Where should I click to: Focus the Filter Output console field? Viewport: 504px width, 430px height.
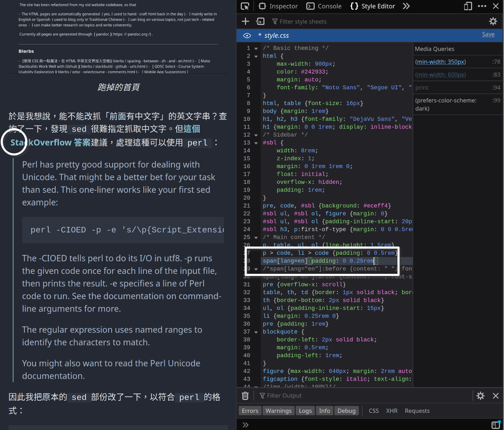pyautogui.click(x=365, y=396)
